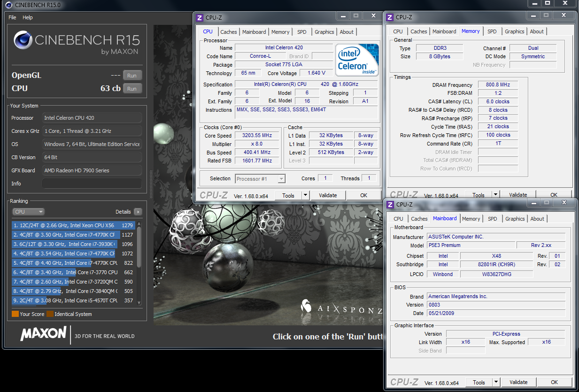
Task: Switch to Caches tab in the CPU-Z CPU window
Action: click(x=229, y=32)
